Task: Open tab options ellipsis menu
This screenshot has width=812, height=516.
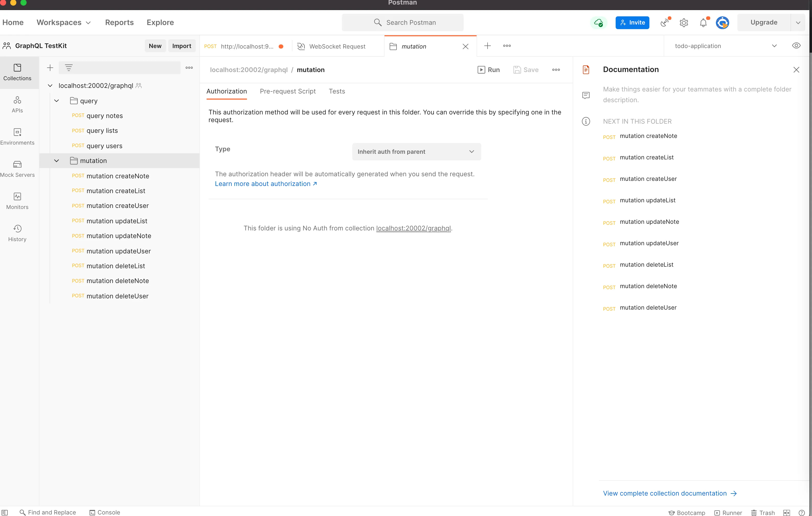Action: coord(507,46)
